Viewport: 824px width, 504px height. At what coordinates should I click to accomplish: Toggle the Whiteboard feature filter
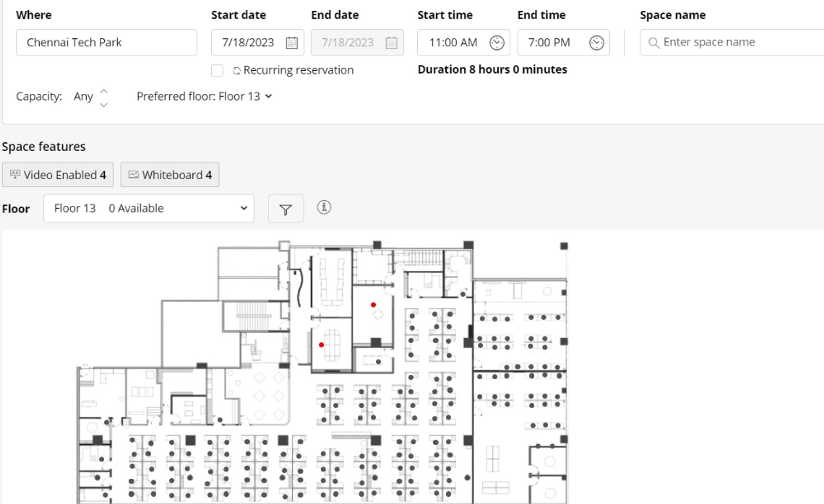(x=170, y=175)
